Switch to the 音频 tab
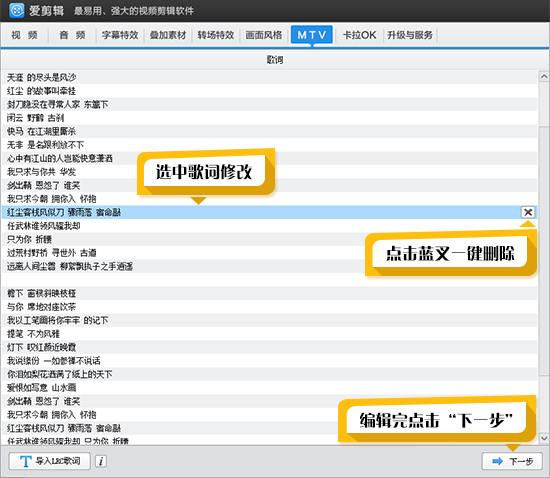This screenshot has height=478, width=550. pyautogui.click(x=72, y=35)
